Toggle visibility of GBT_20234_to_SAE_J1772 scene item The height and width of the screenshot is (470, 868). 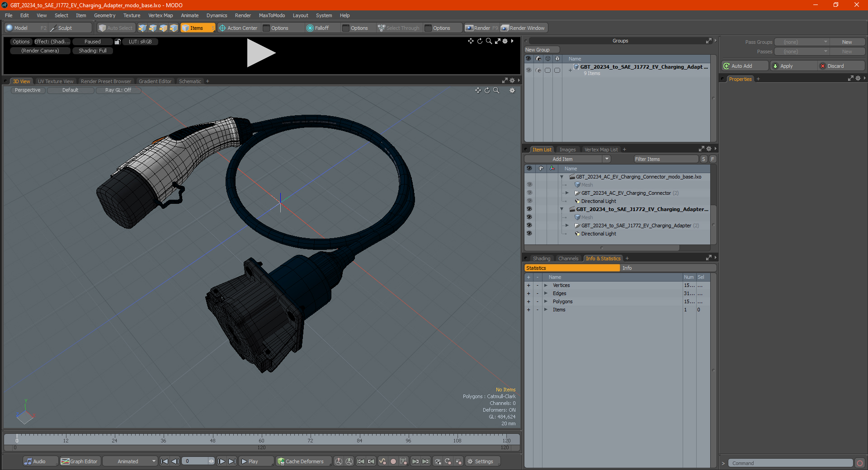[x=529, y=209]
